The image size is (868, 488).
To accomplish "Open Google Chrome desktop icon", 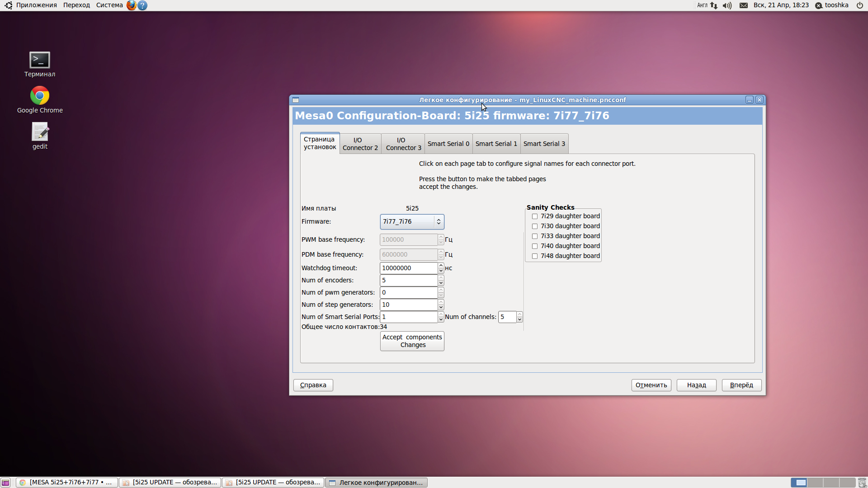I will [x=40, y=96].
